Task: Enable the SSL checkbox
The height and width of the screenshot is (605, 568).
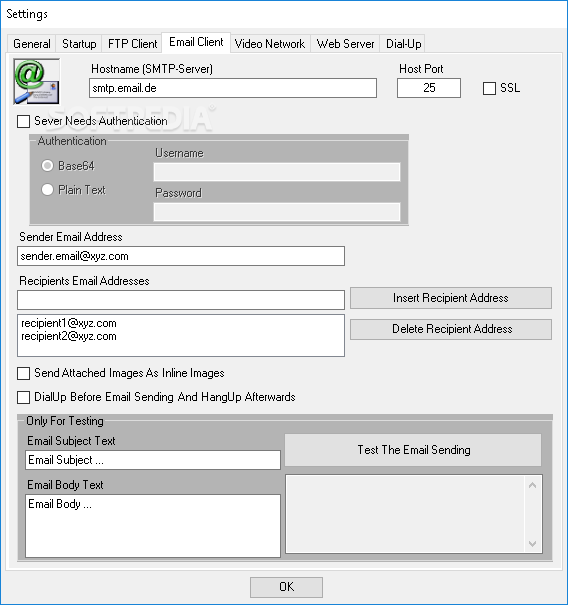Action: [489, 88]
